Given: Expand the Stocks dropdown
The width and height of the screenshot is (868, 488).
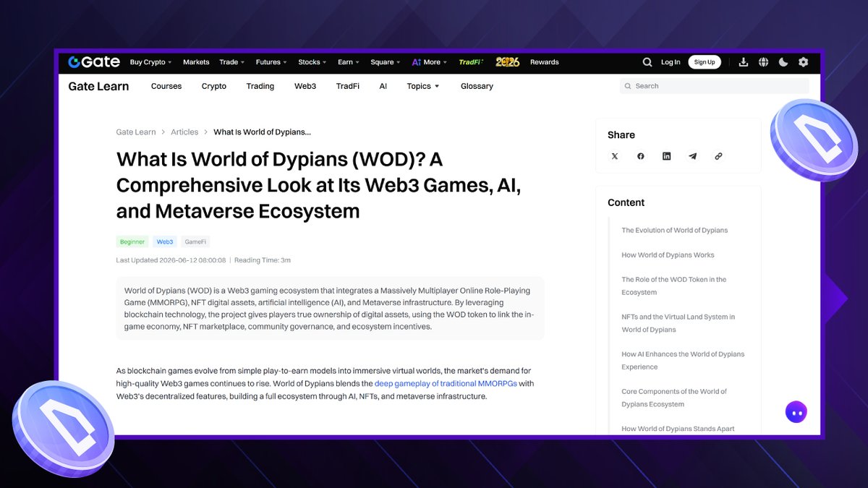Looking at the screenshot, I should [312, 62].
